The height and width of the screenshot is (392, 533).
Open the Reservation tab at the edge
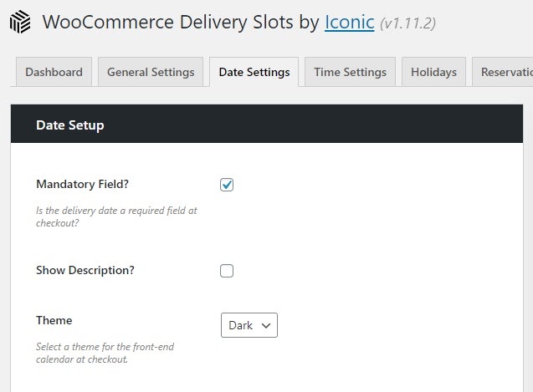tap(503, 72)
